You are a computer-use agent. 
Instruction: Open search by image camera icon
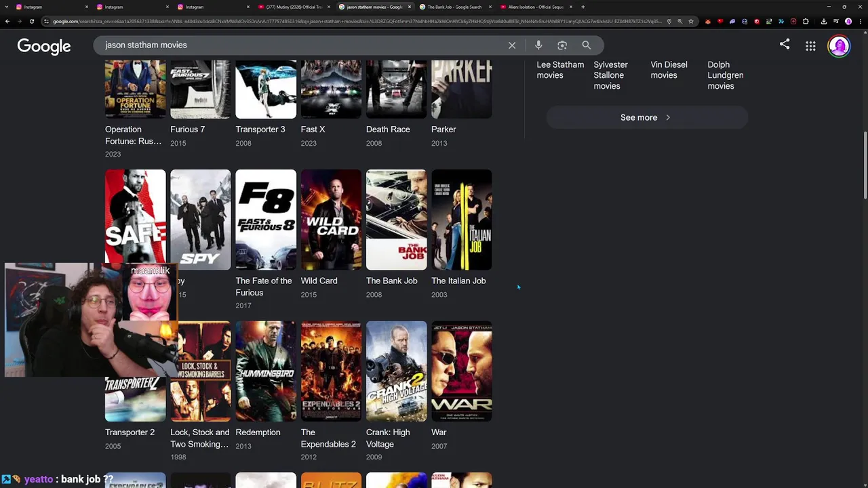tap(562, 45)
